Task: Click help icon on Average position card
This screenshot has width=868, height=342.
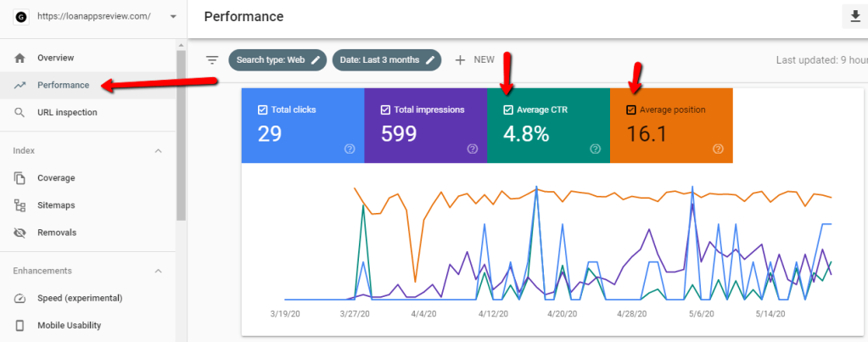Action: tap(718, 149)
